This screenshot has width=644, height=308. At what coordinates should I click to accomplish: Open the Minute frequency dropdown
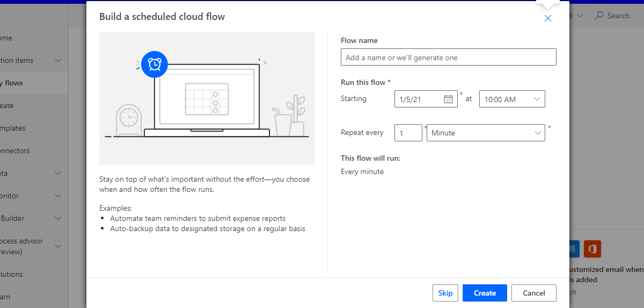coord(538,133)
